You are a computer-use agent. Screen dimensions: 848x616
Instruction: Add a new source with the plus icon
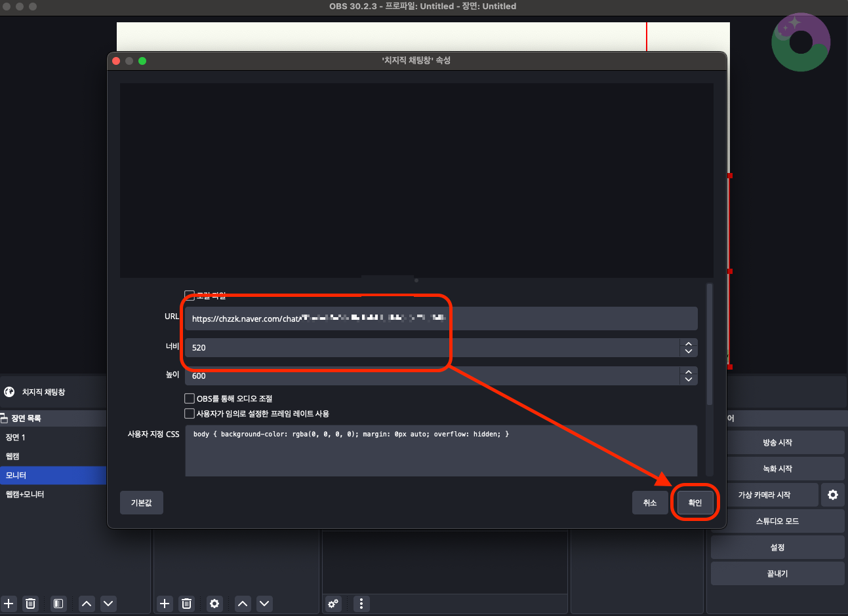tap(165, 604)
